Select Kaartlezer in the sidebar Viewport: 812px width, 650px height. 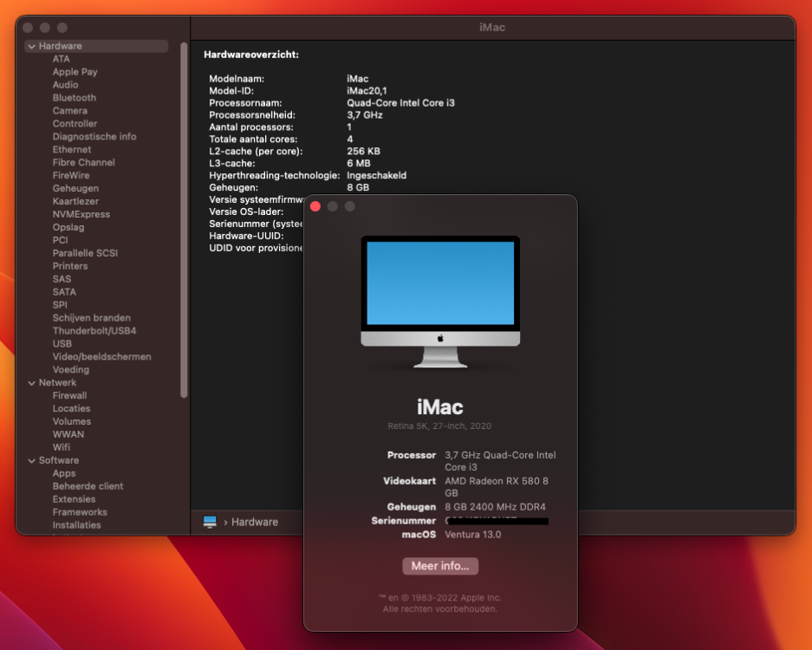pos(75,201)
